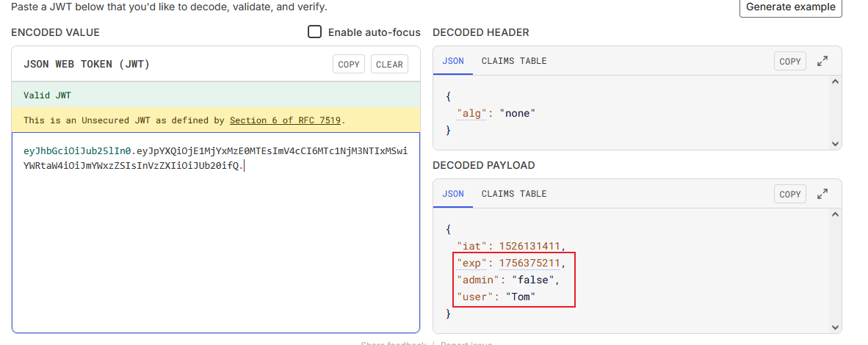Clear the encoded JWT input
Viewport: 868px width, 345px height.
click(x=389, y=65)
